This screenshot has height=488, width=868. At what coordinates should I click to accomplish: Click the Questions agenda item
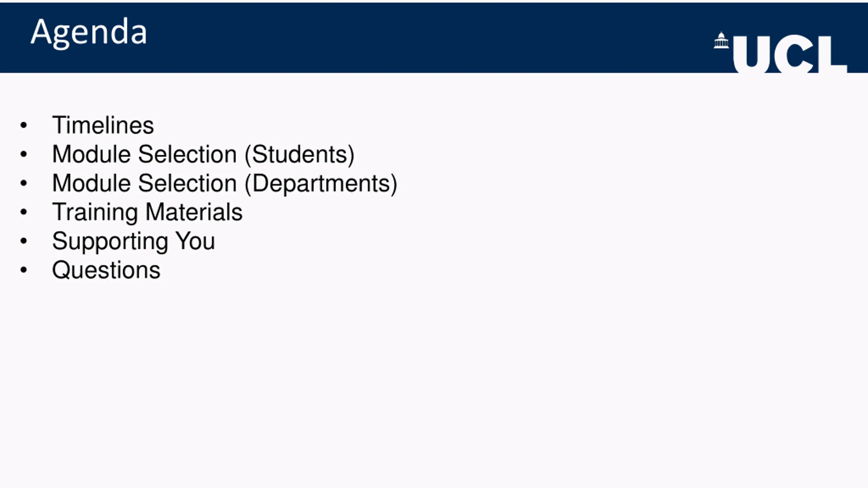(106, 270)
